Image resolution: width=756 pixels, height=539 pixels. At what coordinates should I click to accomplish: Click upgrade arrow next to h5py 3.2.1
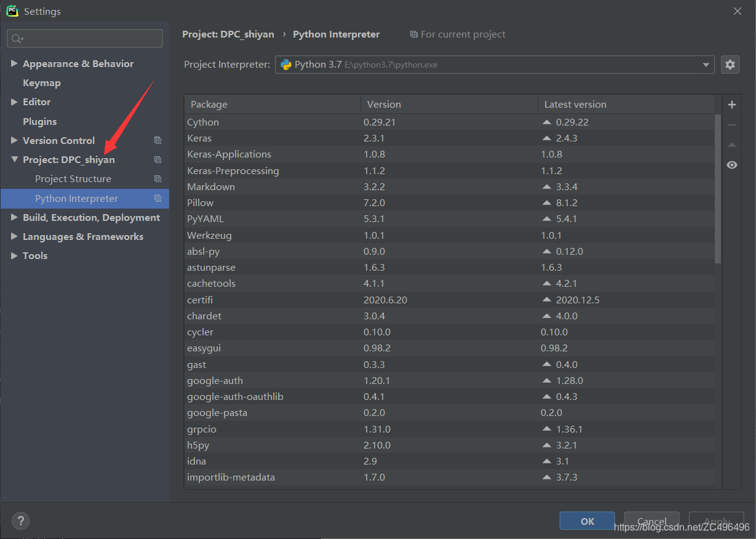point(547,445)
